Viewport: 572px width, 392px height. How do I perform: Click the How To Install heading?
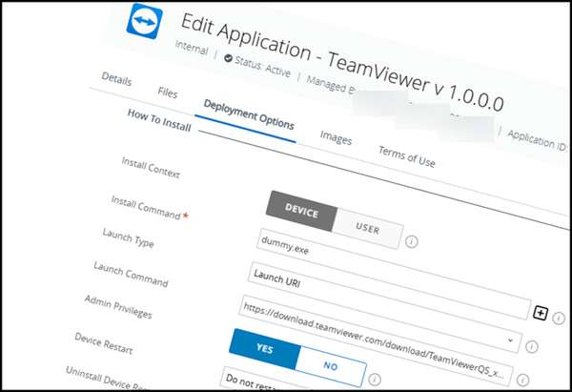point(159,120)
